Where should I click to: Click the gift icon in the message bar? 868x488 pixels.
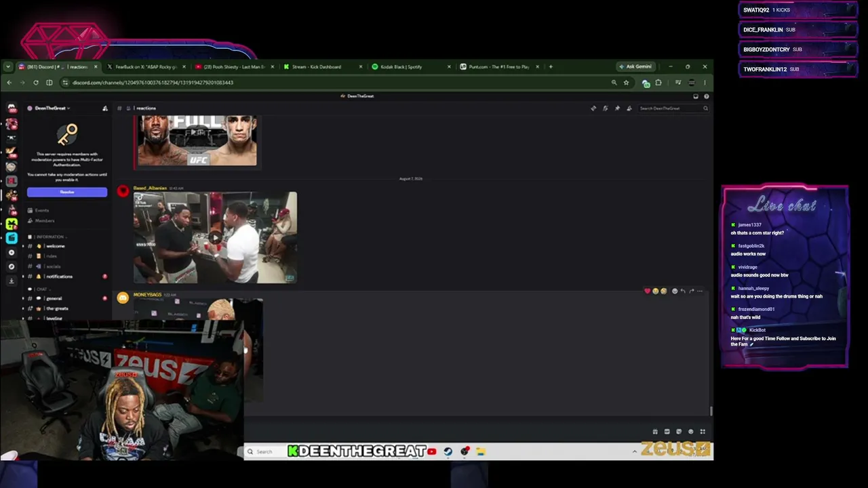[655, 432]
